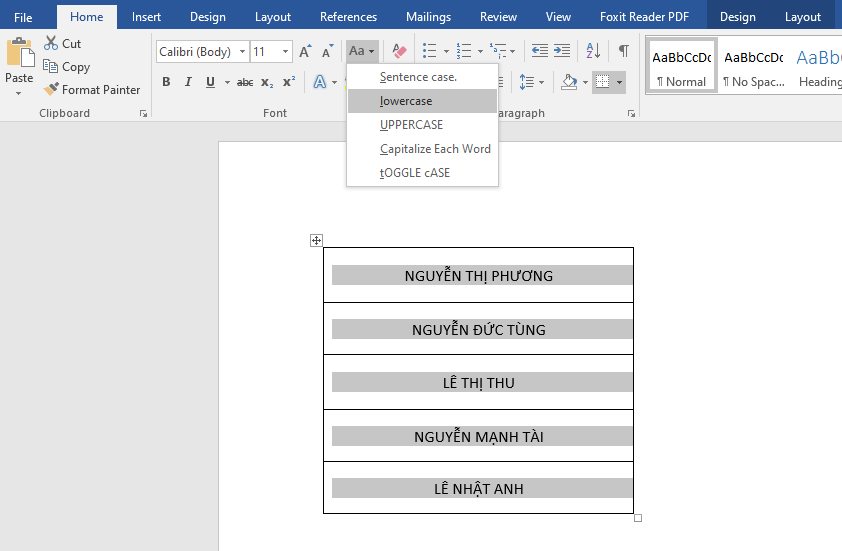Switch to the Insert tab
Image resolution: width=842 pixels, height=551 pixels.
tap(146, 17)
